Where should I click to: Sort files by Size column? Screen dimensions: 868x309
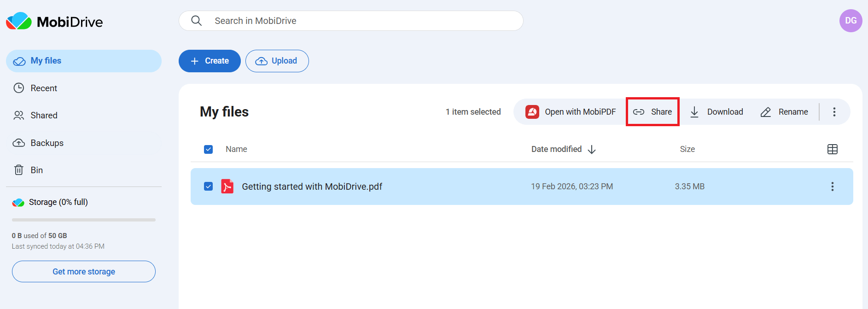(x=687, y=149)
